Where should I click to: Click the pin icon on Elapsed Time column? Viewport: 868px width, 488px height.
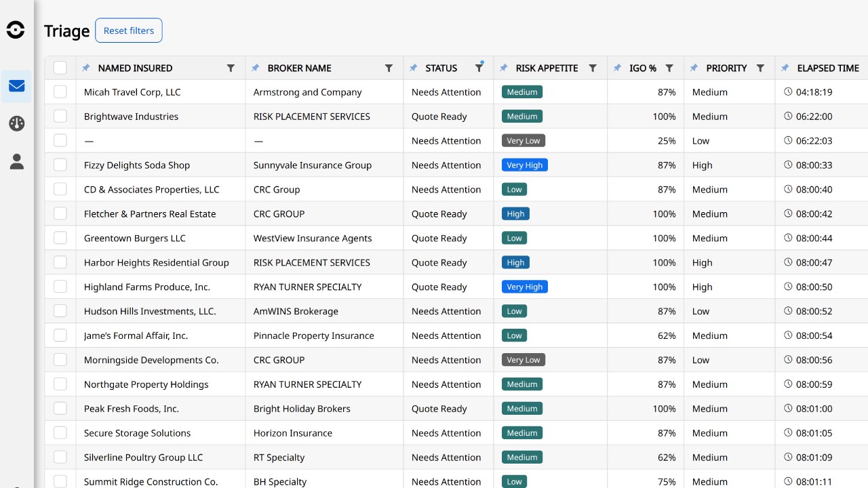tap(785, 68)
